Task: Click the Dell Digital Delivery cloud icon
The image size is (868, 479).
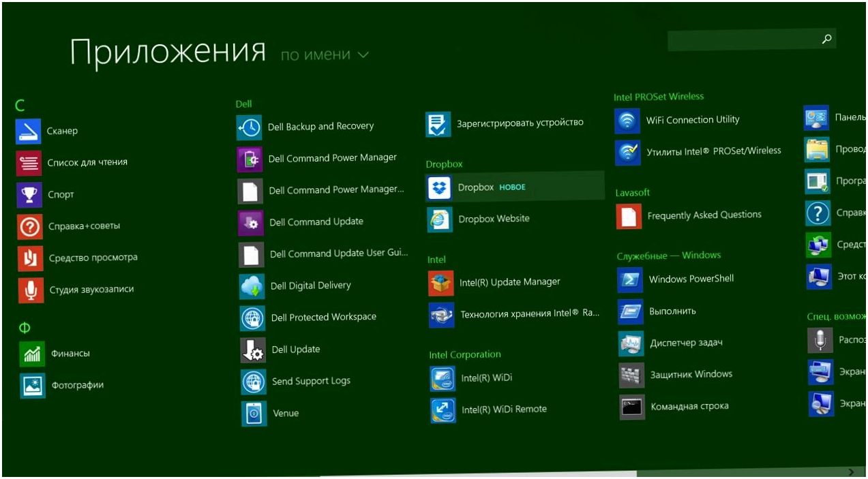Action: click(252, 286)
